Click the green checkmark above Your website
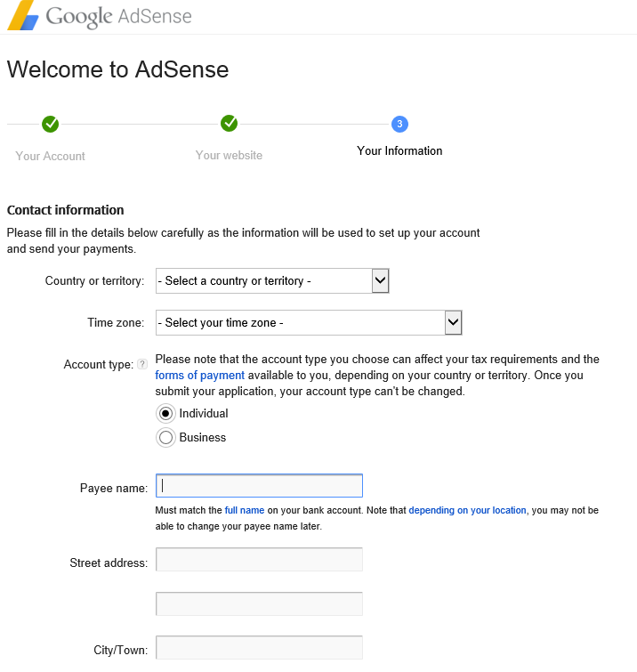This screenshot has width=637, height=672. [x=230, y=124]
